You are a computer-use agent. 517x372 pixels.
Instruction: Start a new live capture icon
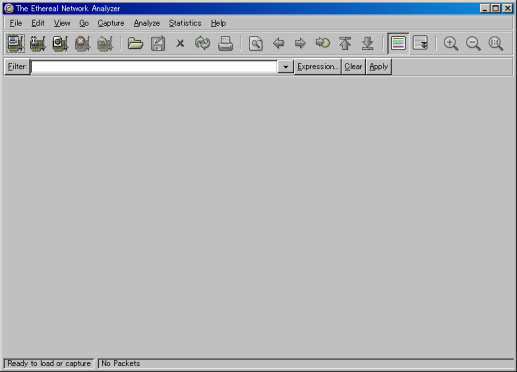(60, 43)
